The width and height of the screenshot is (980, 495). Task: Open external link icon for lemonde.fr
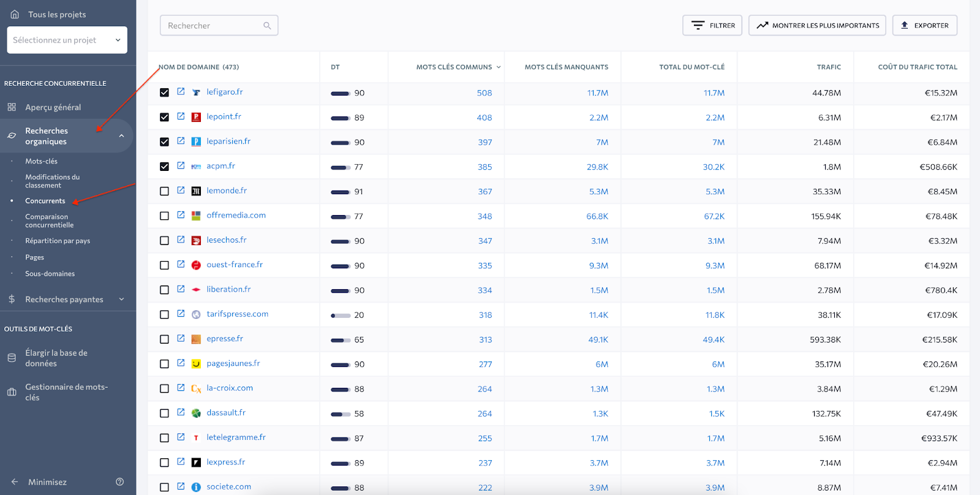click(x=181, y=190)
